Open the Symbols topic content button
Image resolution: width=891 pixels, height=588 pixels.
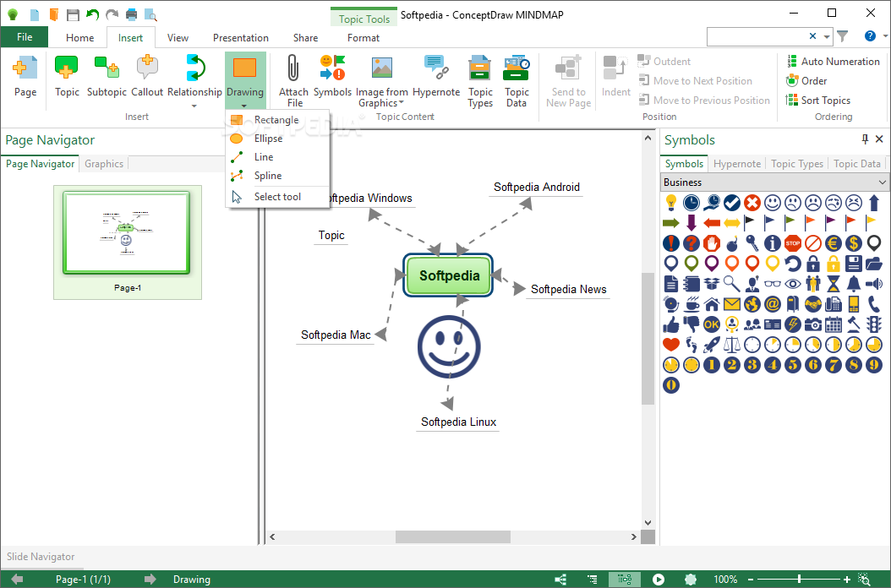point(332,77)
